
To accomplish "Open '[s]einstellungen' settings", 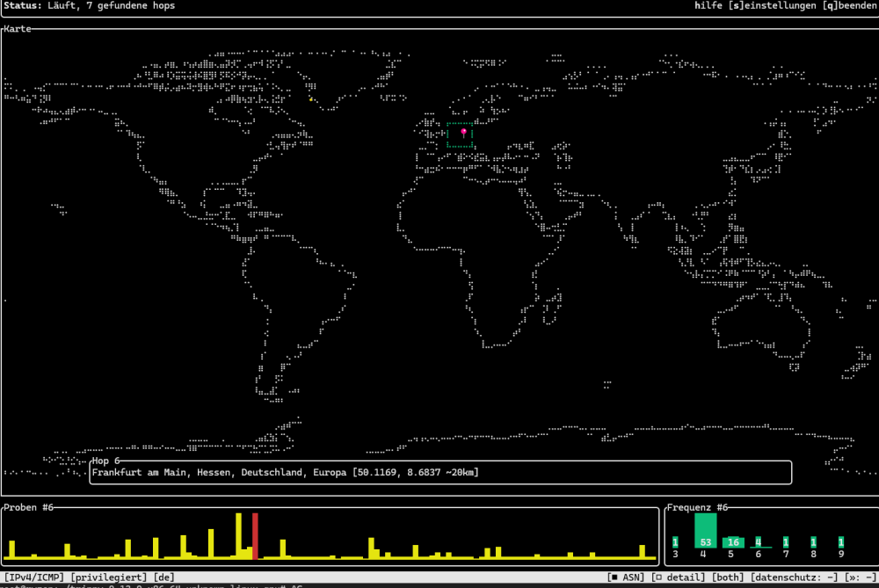I will 772,5.
